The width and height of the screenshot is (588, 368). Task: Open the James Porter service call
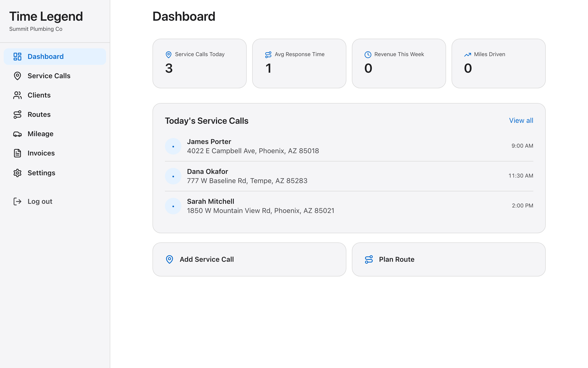pyautogui.click(x=349, y=146)
